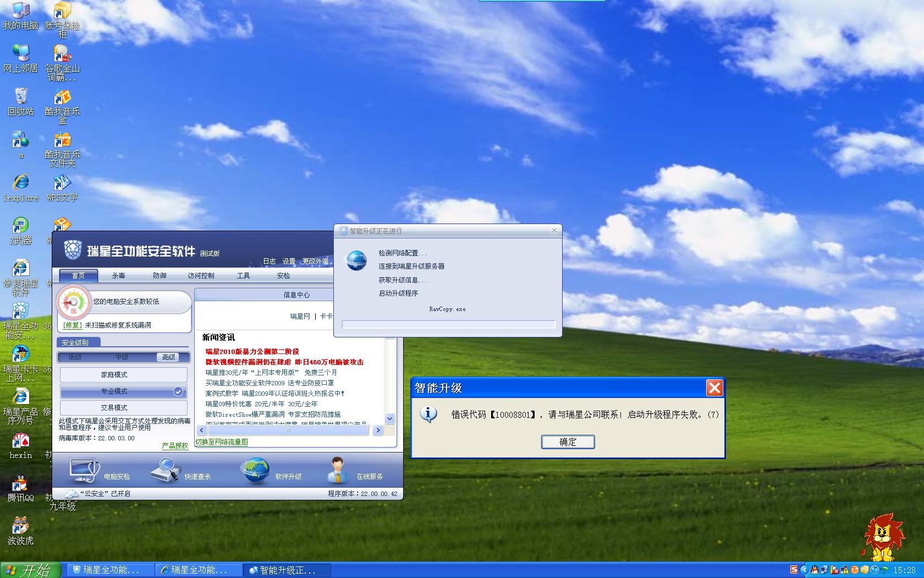Launch hexin desktop icon

click(x=20, y=445)
